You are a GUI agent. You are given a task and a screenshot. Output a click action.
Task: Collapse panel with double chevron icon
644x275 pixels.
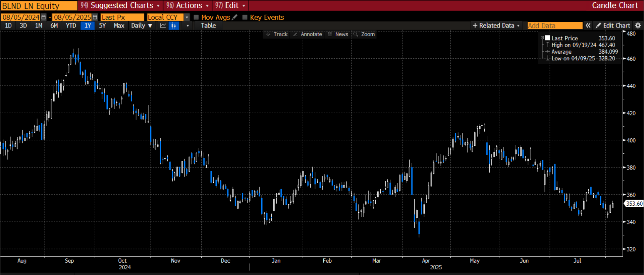click(588, 25)
